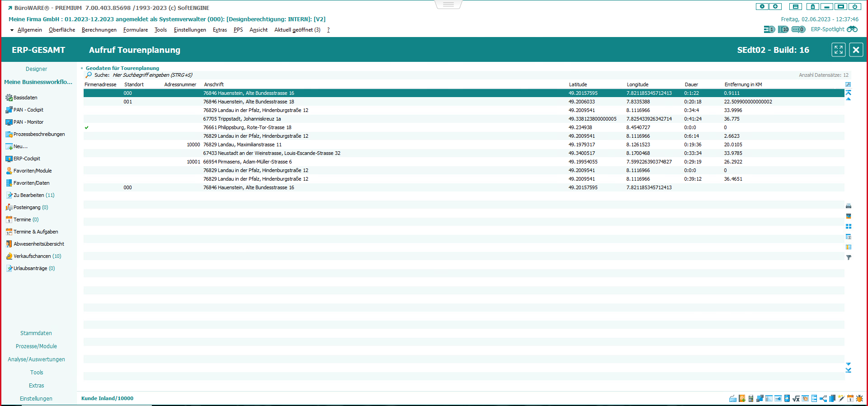Click the printer icon beside the table
Viewport: 868px width, 406px height.
[849, 206]
